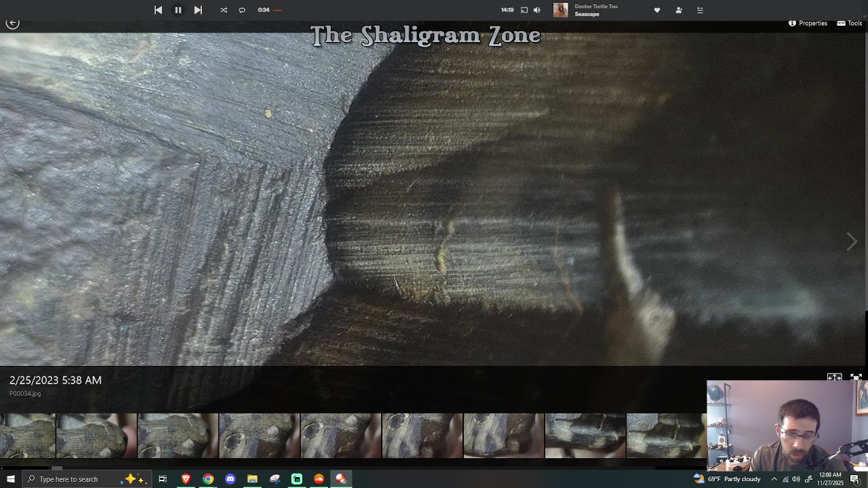Skip to next track in music player
Screen dimensions: 868x488
tap(198, 10)
